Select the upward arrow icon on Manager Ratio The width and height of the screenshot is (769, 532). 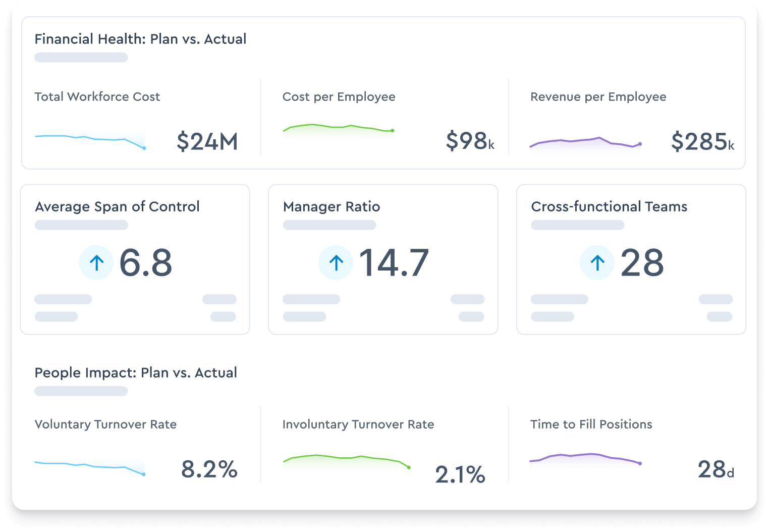[335, 262]
